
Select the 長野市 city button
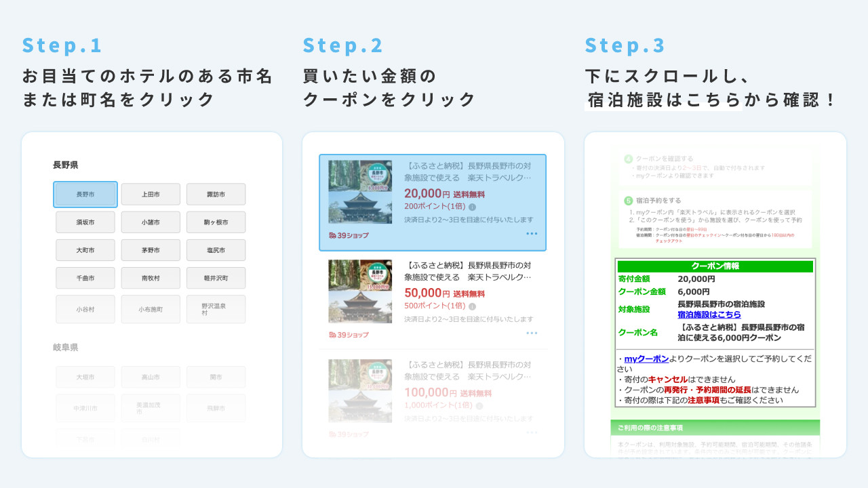point(85,194)
